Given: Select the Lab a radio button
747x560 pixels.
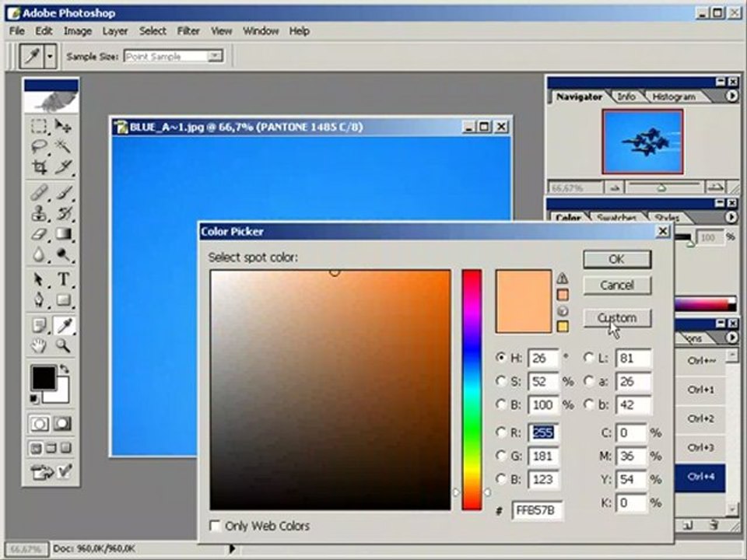Looking at the screenshot, I should (x=589, y=381).
